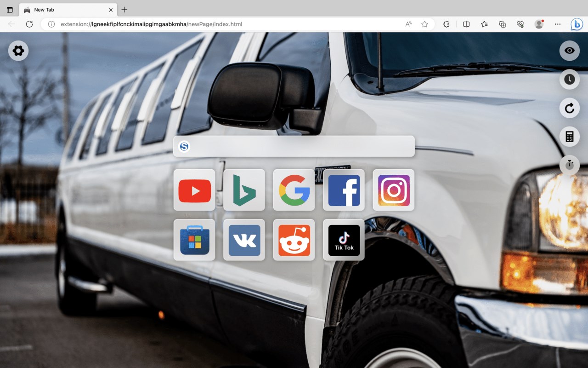This screenshot has width=588, height=368.
Task: Click the search engine logo in search bar
Action: [184, 146]
